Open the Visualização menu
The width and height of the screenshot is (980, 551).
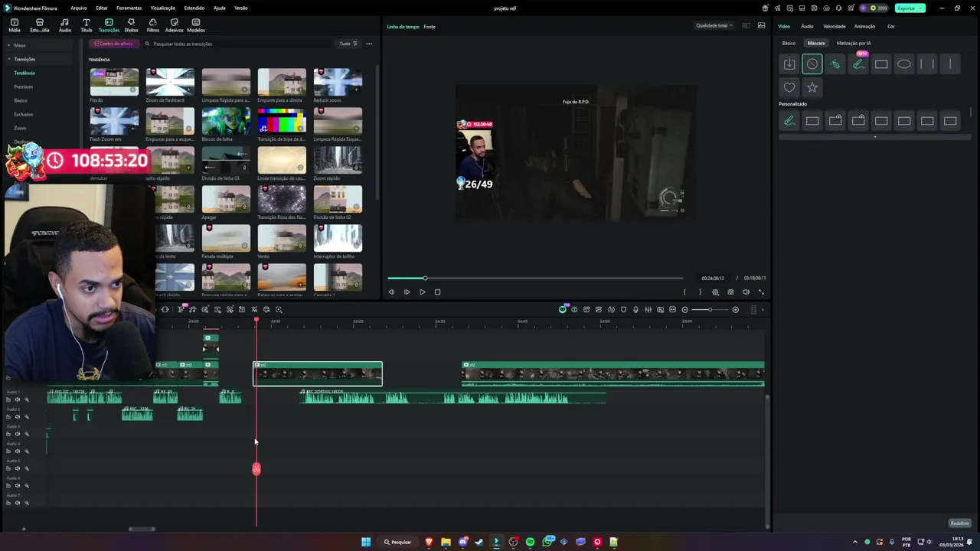click(162, 8)
